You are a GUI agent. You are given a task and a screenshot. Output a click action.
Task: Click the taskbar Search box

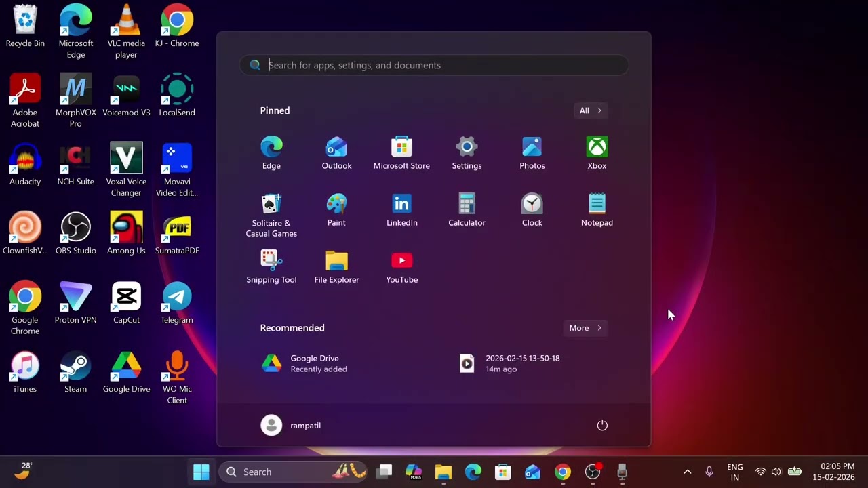[293, 472]
